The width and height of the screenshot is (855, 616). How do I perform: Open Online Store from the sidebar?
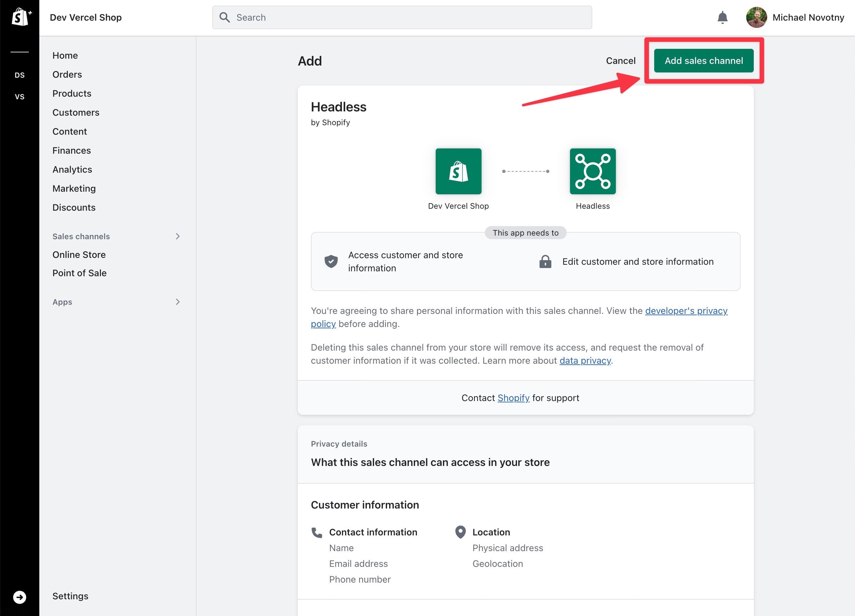tap(79, 255)
